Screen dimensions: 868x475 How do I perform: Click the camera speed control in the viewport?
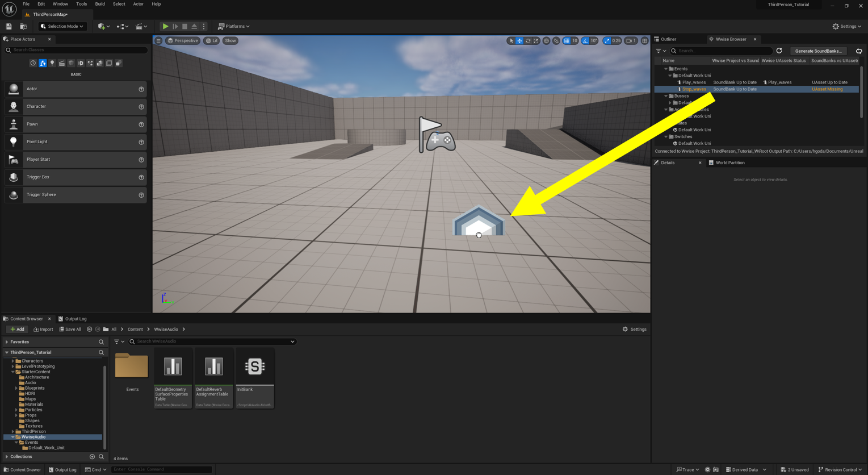click(x=631, y=40)
